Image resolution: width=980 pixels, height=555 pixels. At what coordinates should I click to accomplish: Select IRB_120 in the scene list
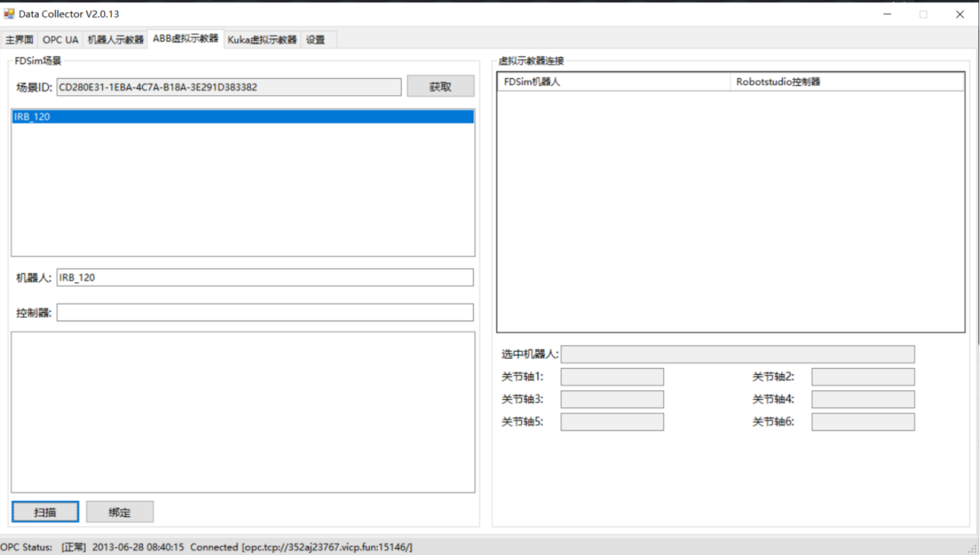click(x=242, y=117)
